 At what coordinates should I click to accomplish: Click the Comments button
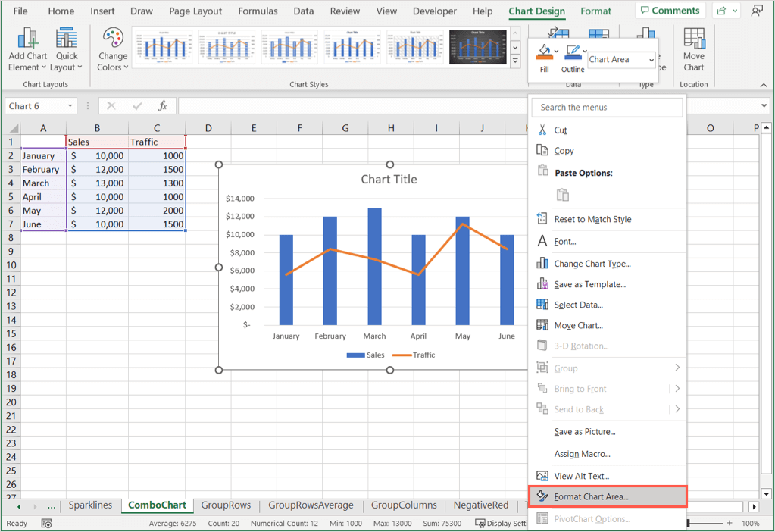click(x=670, y=11)
